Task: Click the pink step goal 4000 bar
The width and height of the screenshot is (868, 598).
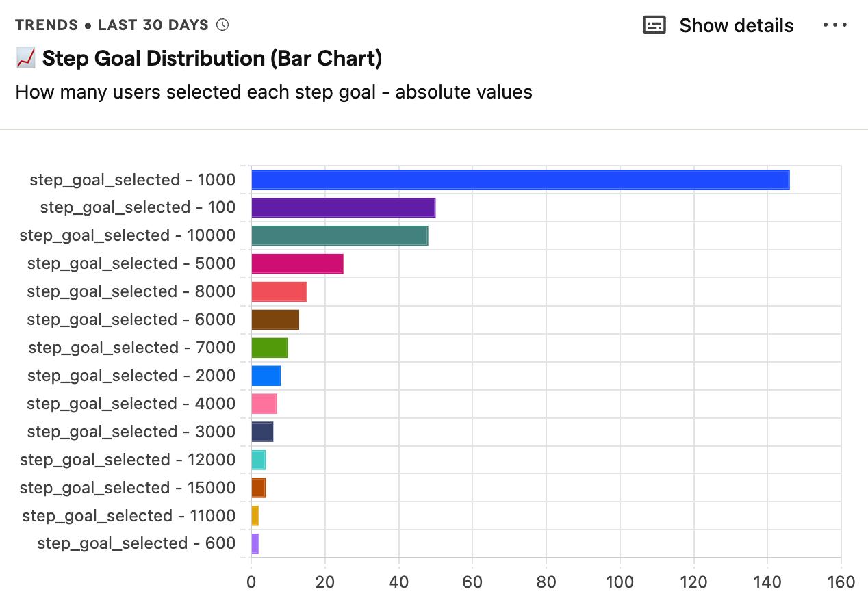Action: click(x=264, y=404)
